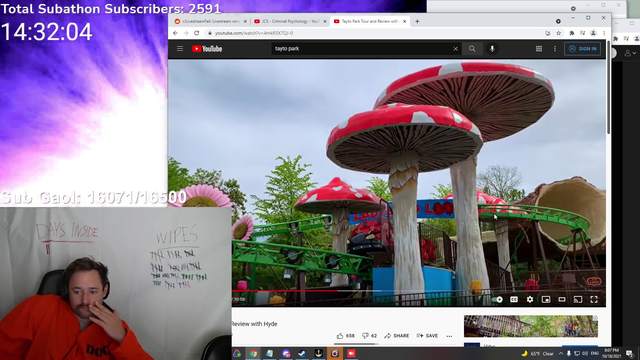Share the video
The width and height of the screenshot is (640, 360).
pos(397,336)
